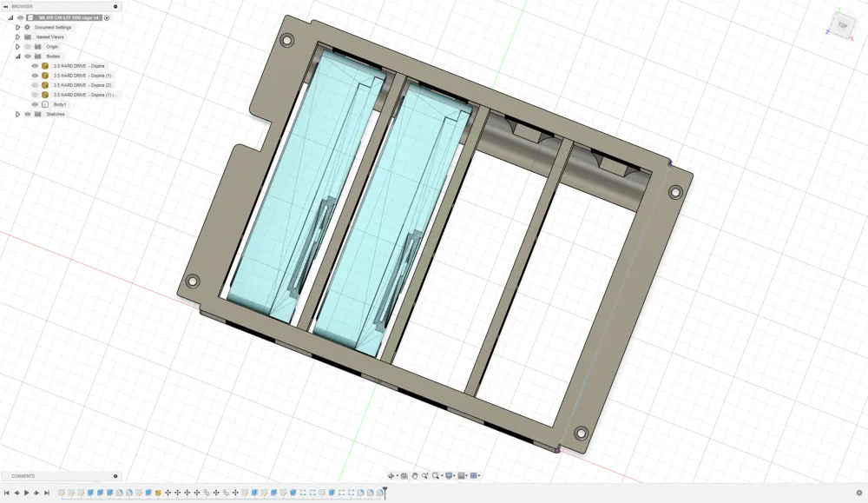Viewport: 868px width, 503px height.
Task: Show the fourth HARD DRIVE Dopina (1) (… body
Action: [x=35, y=95]
